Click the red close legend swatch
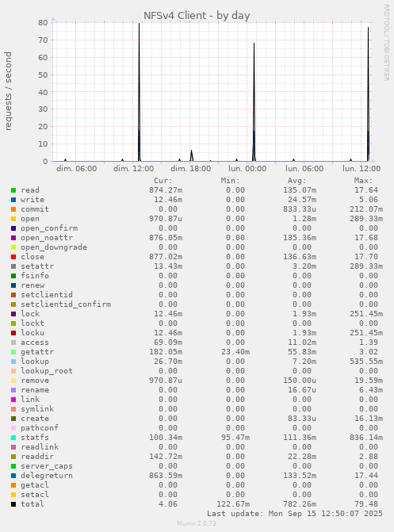Screen dimensions: 394x532 point(13,257)
